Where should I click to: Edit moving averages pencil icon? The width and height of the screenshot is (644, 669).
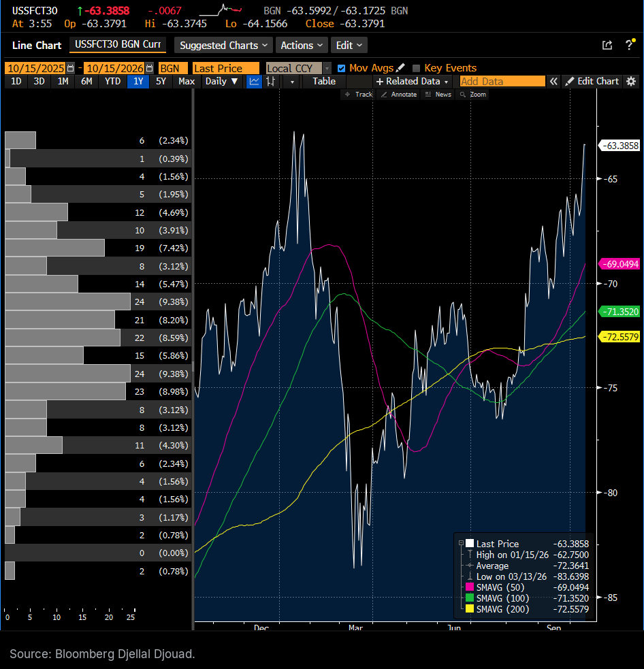[400, 68]
